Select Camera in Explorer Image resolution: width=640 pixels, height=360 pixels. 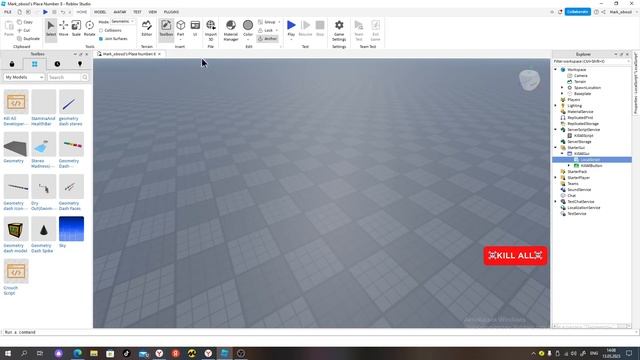pyautogui.click(x=580, y=76)
